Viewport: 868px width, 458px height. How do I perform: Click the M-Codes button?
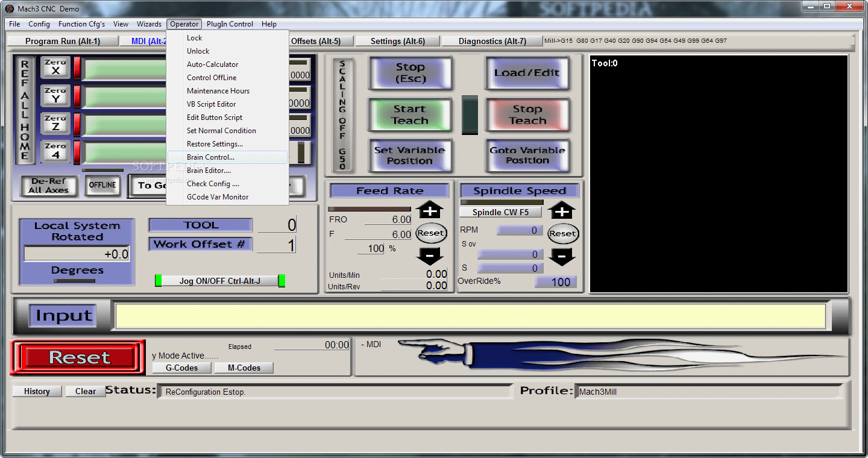click(x=244, y=368)
